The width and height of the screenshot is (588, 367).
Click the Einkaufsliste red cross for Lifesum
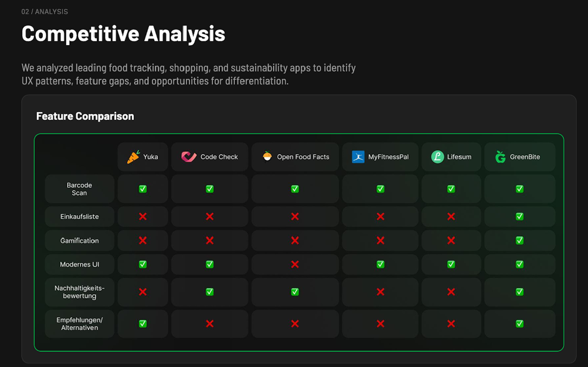pos(451,217)
